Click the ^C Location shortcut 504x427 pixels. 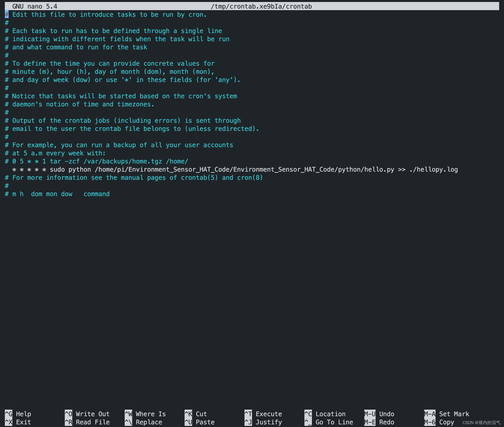[x=325, y=414]
